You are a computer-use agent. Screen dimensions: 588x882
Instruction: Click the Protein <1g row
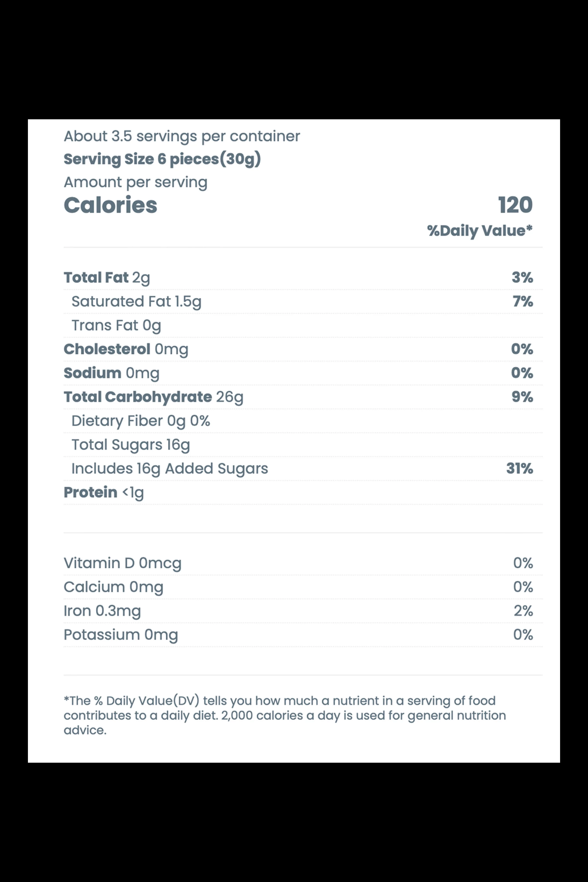[303, 492]
